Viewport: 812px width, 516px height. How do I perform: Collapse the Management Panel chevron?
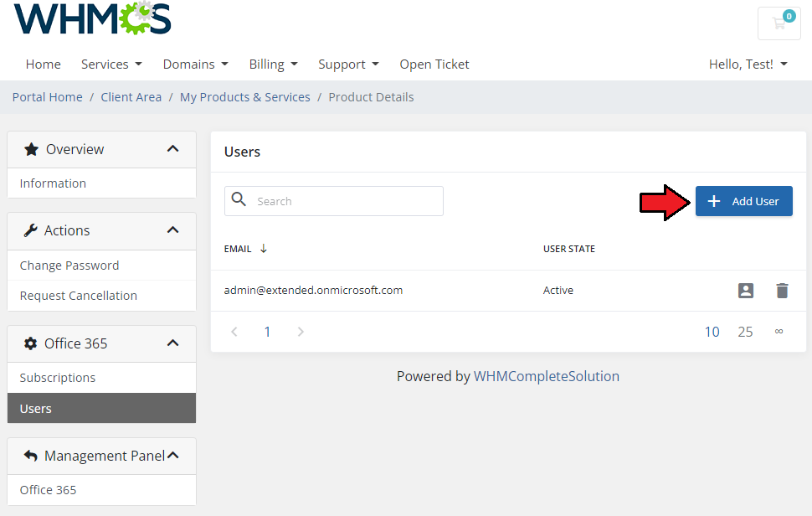[x=173, y=455]
